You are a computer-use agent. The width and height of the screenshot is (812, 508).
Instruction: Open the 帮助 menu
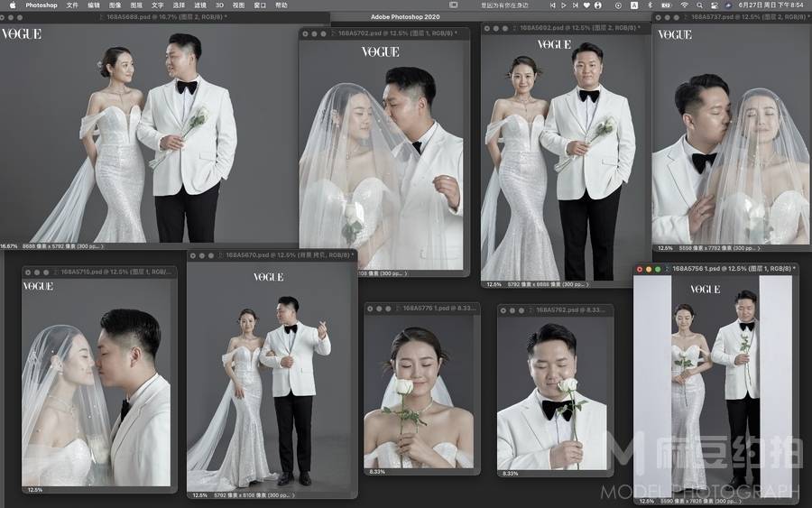pyautogui.click(x=281, y=5)
